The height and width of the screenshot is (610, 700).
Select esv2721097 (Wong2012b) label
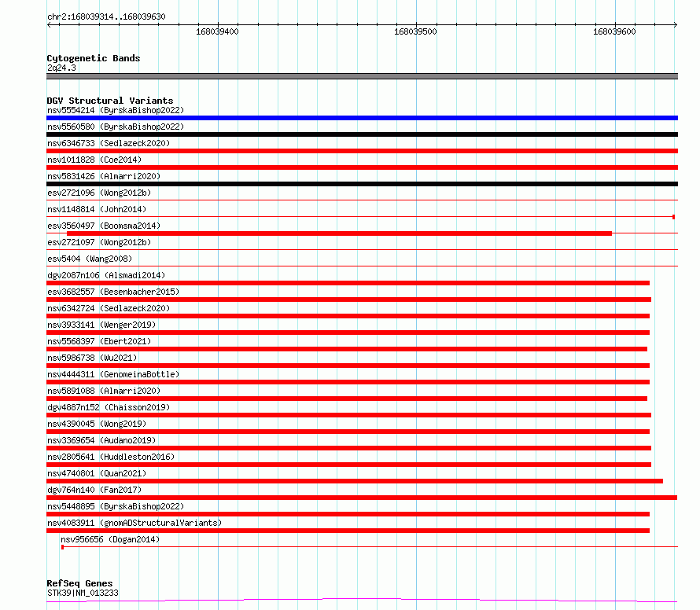[99, 242]
